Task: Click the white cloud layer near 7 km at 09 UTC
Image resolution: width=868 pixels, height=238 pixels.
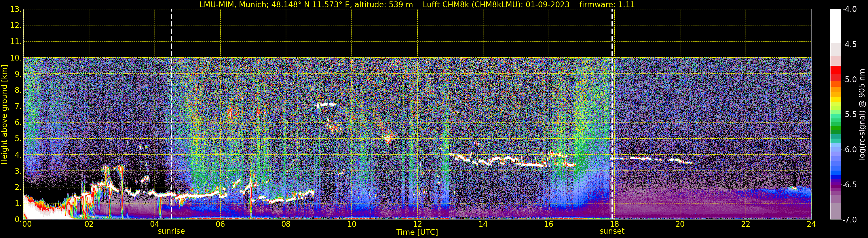Action: (325, 105)
